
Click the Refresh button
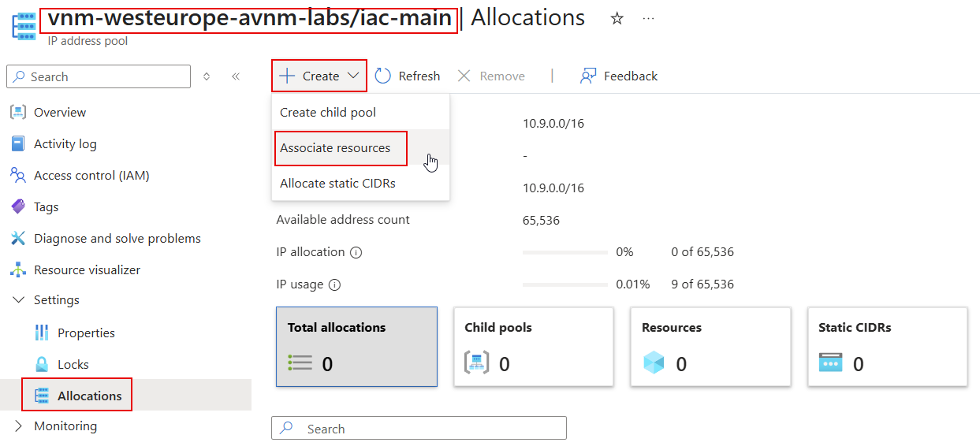408,76
